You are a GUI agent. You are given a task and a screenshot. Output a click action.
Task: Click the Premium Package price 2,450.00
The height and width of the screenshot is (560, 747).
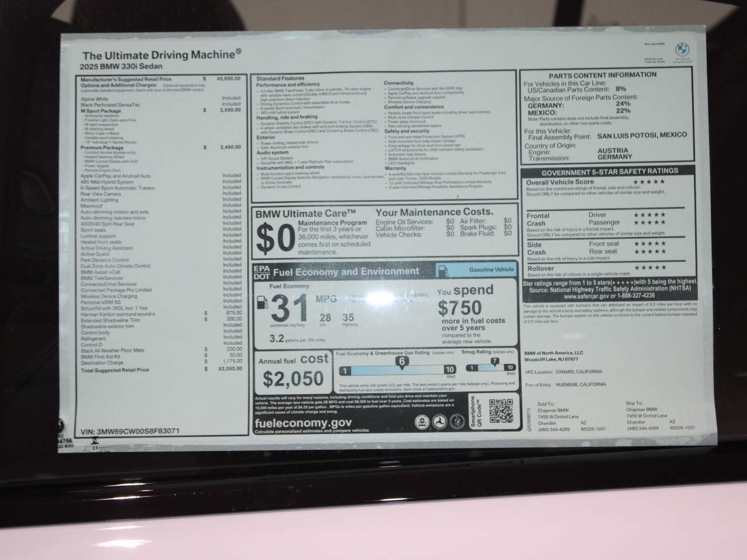click(230, 147)
